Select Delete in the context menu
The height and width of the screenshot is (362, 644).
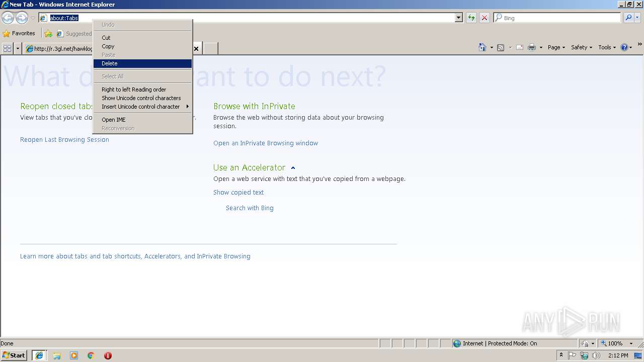point(142,63)
